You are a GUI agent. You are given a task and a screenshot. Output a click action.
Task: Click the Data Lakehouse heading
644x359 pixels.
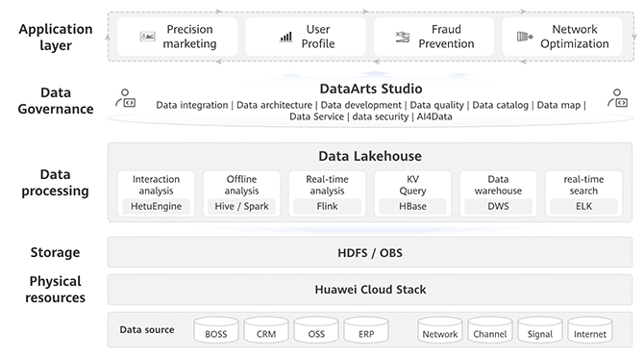coord(370,156)
